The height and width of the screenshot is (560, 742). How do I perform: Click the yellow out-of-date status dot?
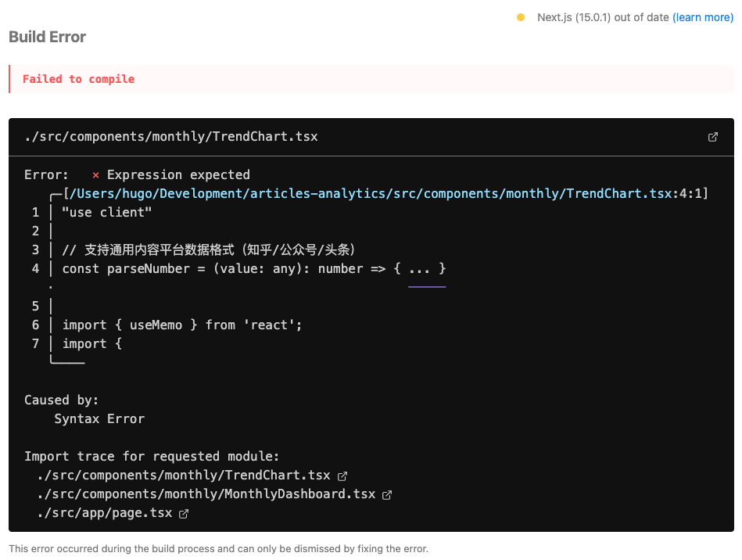(x=521, y=17)
